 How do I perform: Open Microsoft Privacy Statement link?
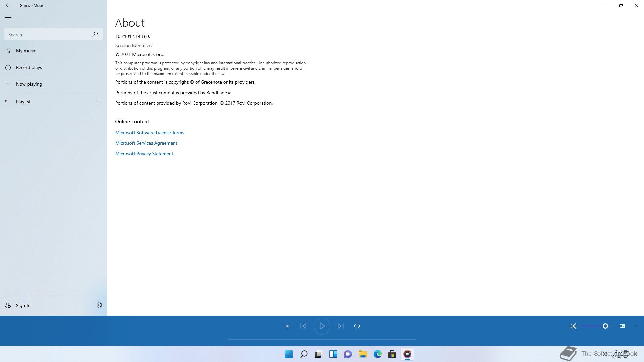(x=144, y=154)
